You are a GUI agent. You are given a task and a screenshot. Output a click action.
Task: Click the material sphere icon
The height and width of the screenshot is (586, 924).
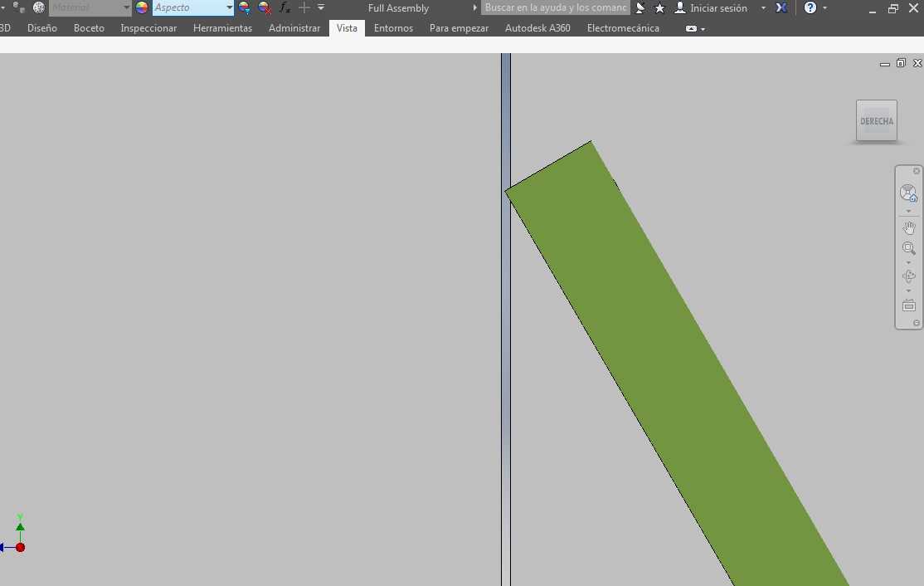pos(38,7)
